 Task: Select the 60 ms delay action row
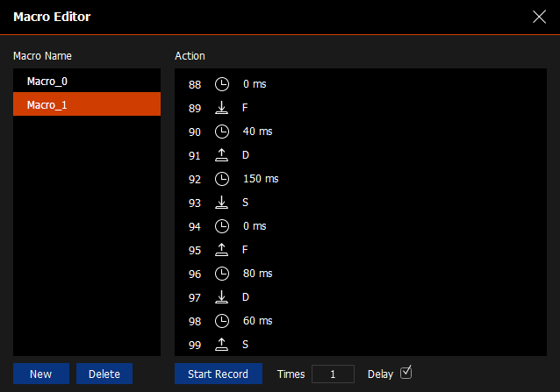(x=258, y=321)
